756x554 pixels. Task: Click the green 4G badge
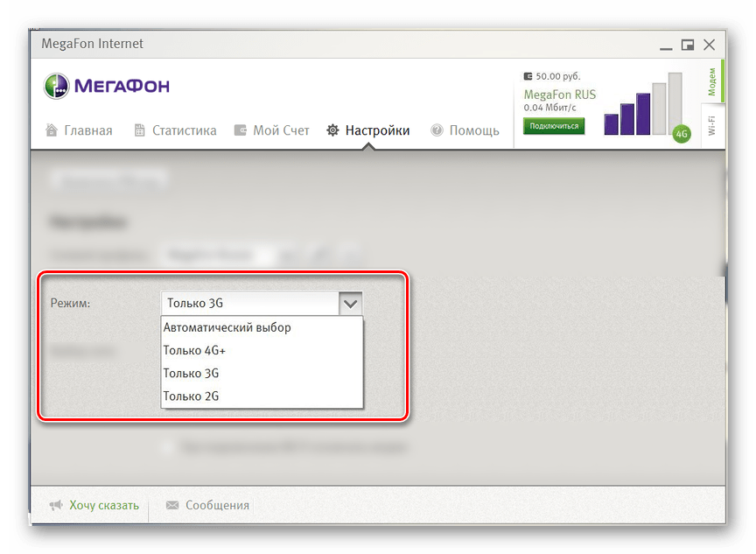pos(682,134)
